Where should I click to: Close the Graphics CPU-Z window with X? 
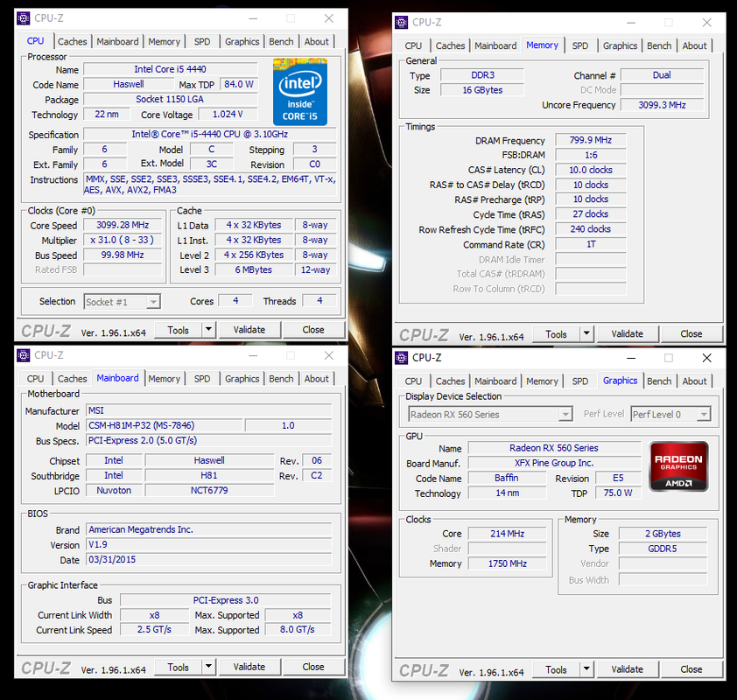(706, 358)
